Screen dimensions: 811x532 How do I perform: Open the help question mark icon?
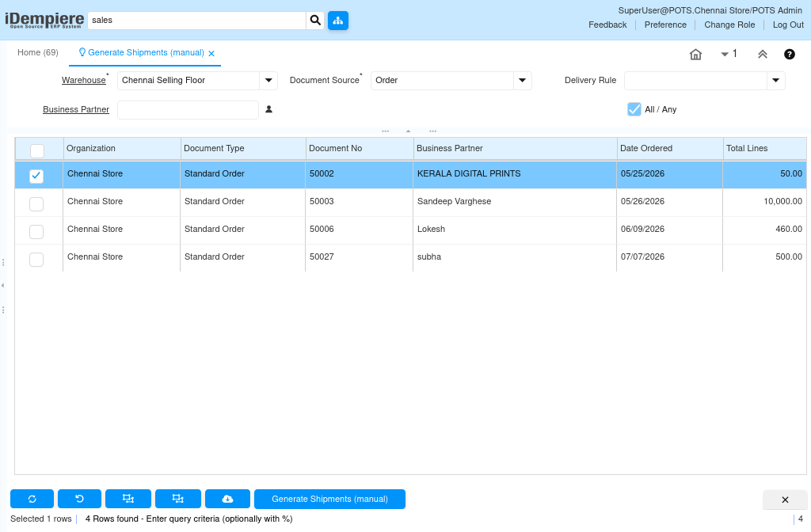[790, 55]
